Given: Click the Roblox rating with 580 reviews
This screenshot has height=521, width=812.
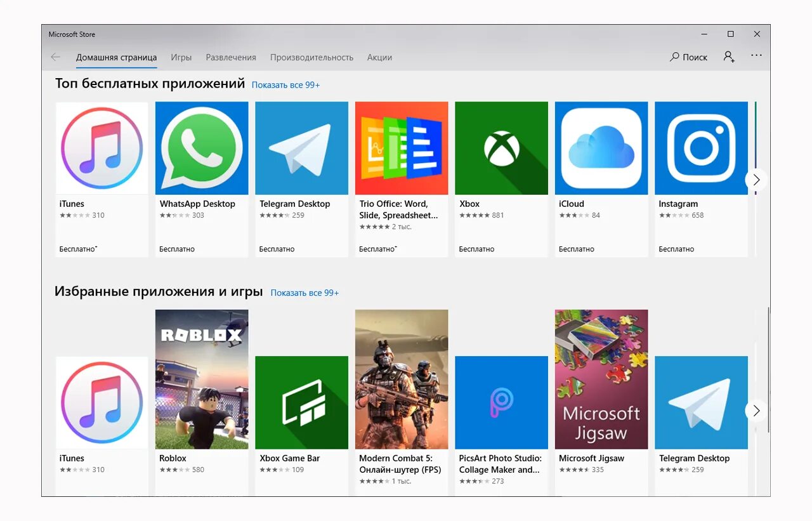Looking at the screenshot, I should [x=181, y=470].
